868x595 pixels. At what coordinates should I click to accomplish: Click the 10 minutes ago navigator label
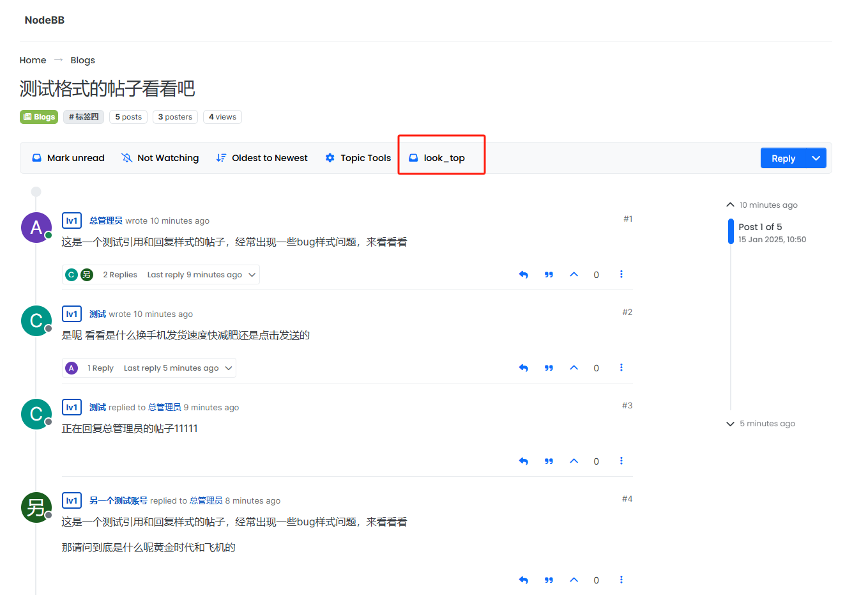point(768,205)
